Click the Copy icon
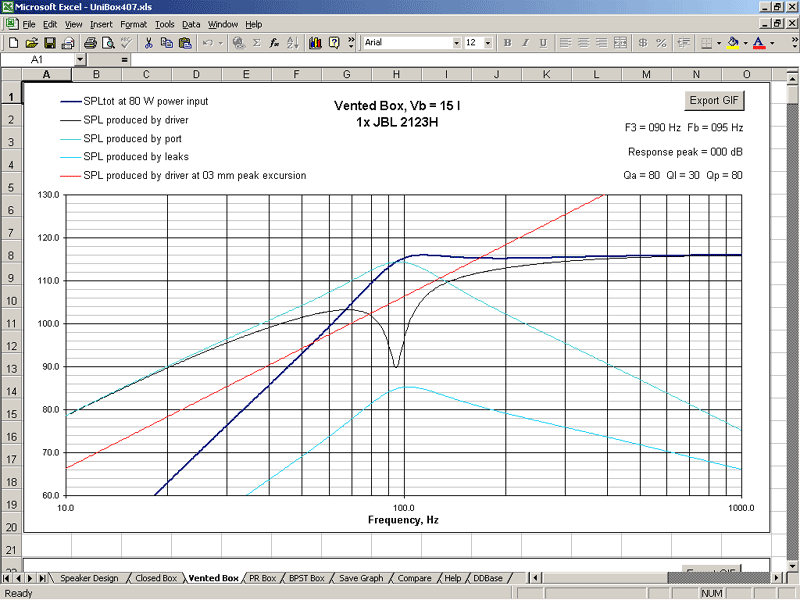This screenshot has height=600, width=800. point(167,43)
